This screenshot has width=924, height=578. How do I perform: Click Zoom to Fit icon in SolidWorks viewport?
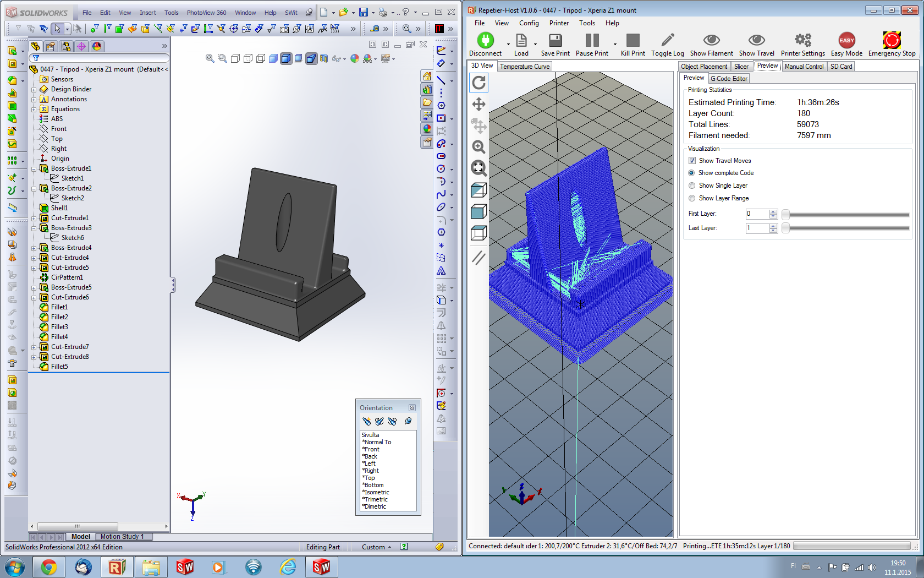tap(210, 58)
